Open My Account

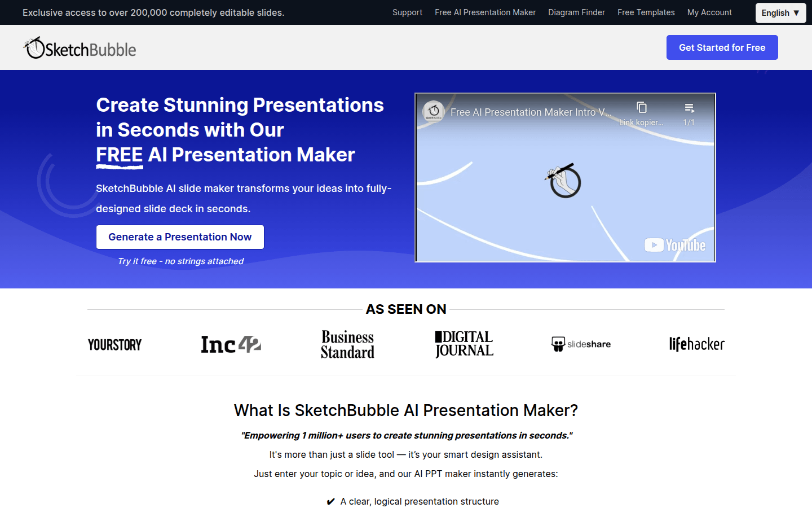point(709,12)
